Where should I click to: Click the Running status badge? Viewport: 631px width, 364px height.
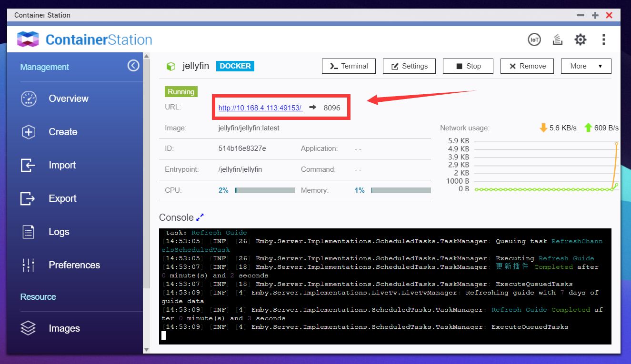181,91
